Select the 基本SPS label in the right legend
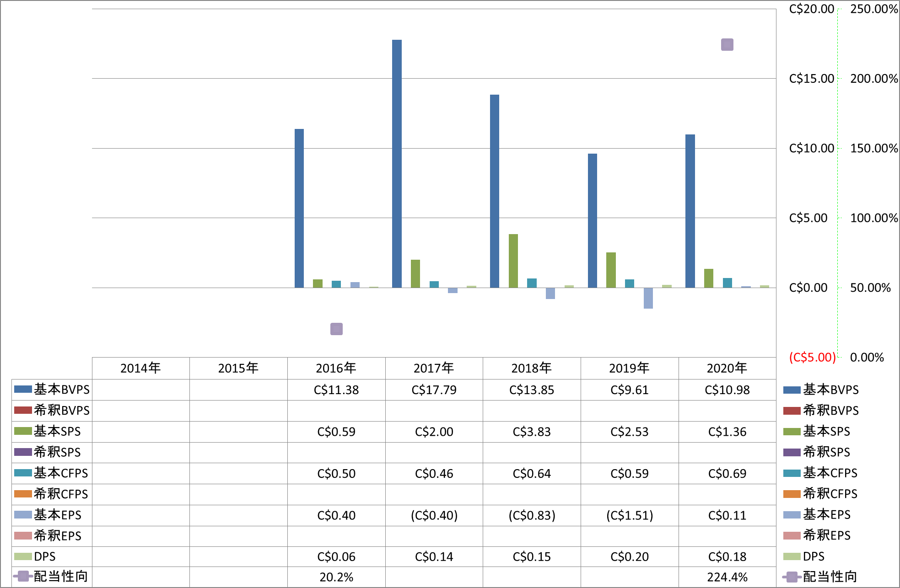Viewport: 900px width, 588px height. 826,431
